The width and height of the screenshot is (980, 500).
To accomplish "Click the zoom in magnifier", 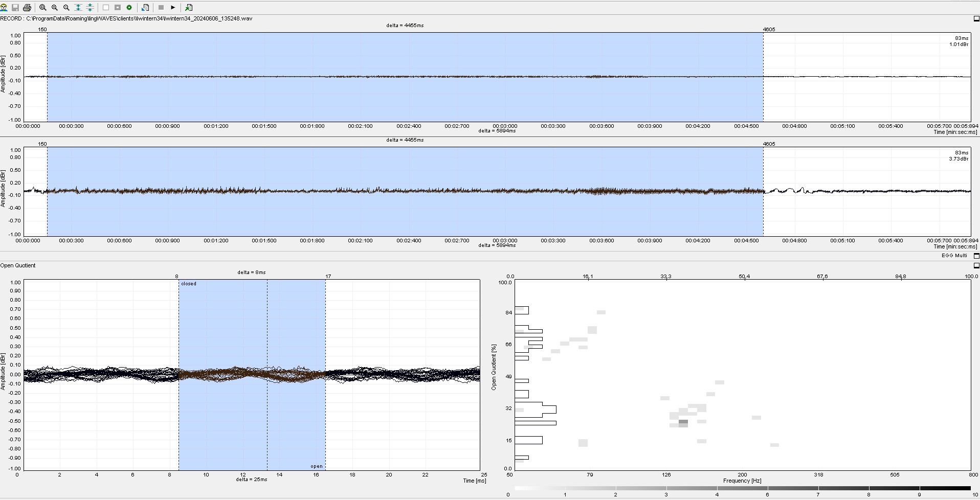I will point(55,8).
